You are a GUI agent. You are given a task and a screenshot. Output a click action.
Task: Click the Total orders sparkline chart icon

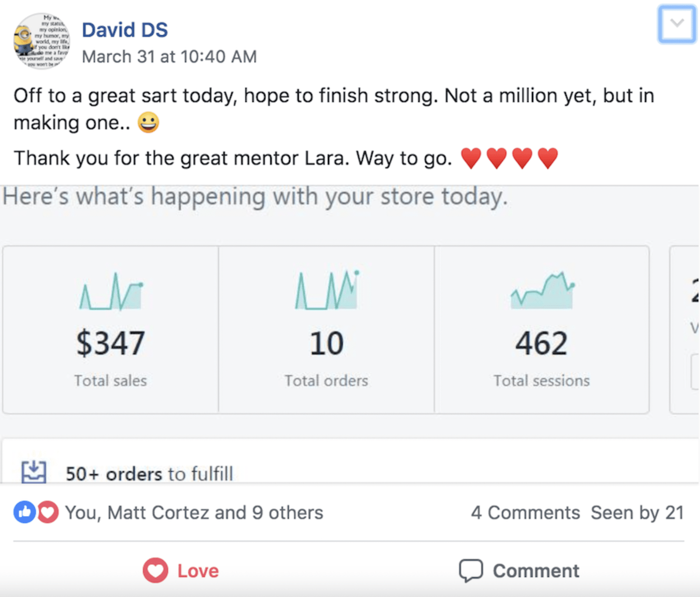pos(327,291)
